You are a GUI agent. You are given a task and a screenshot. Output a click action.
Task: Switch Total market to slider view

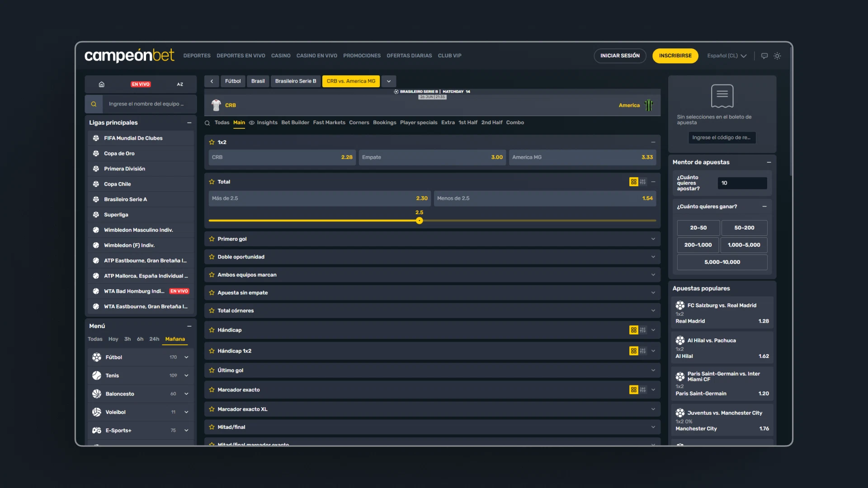click(x=643, y=182)
